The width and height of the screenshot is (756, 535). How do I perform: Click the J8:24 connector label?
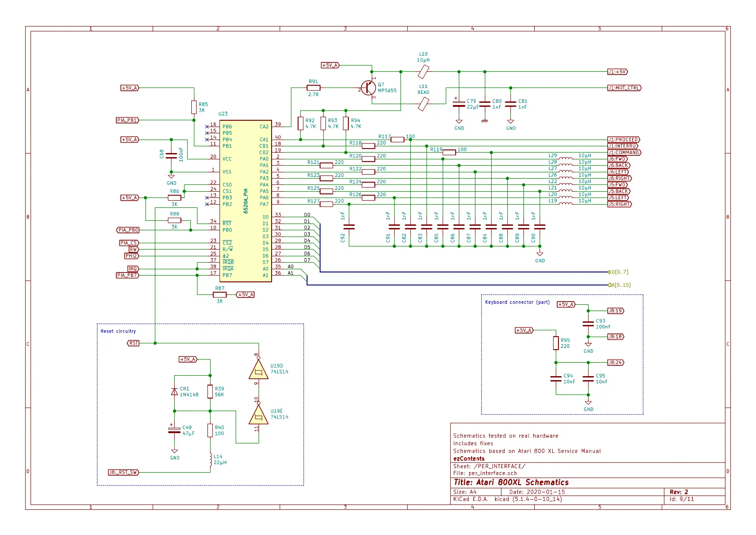pyautogui.click(x=615, y=363)
